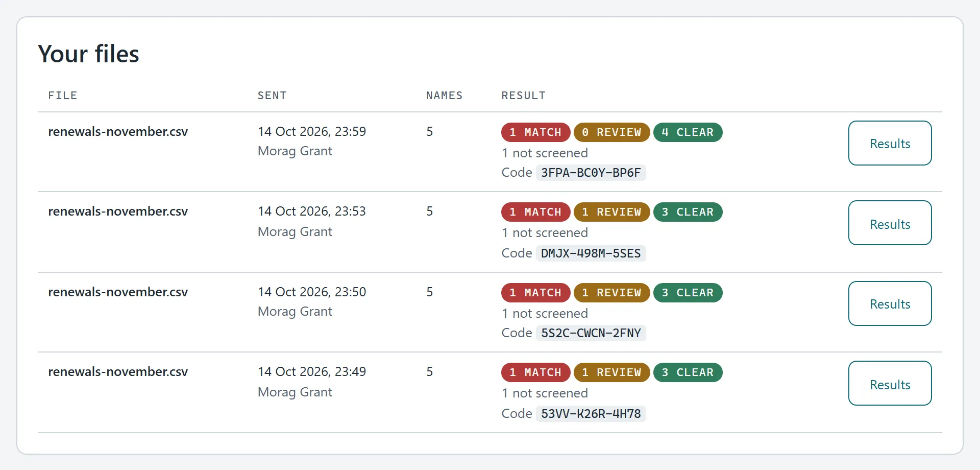Click '1 not screened' in the 23:53 row

coord(545,232)
